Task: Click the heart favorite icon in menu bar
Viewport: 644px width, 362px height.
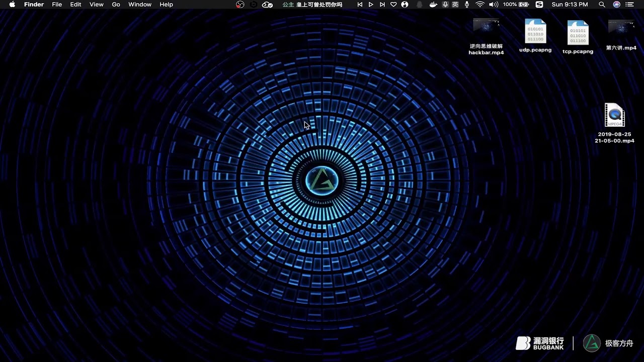Action: [393, 5]
